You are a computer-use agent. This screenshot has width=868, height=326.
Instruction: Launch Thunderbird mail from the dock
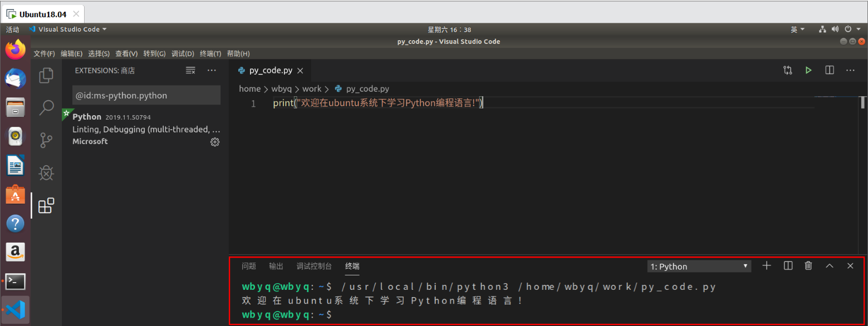pyautogui.click(x=16, y=78)
